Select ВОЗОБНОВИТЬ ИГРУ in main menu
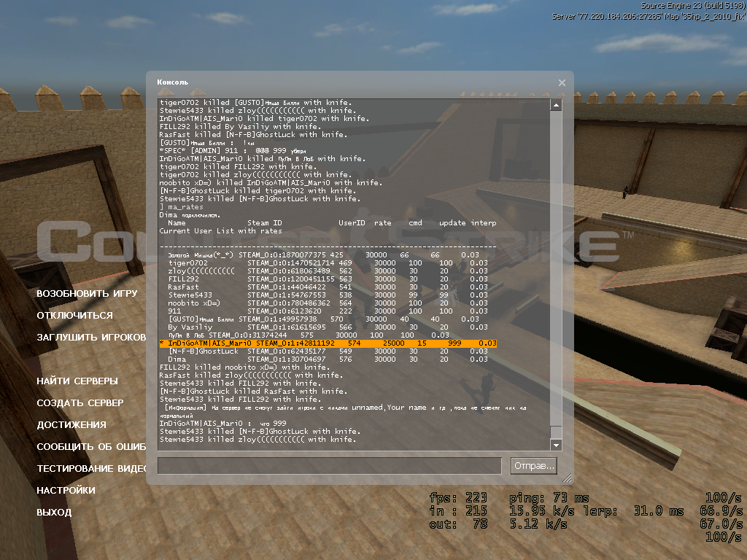Image resolution: width=747 pixels, height=560 pixels. (x=87, y=293)
